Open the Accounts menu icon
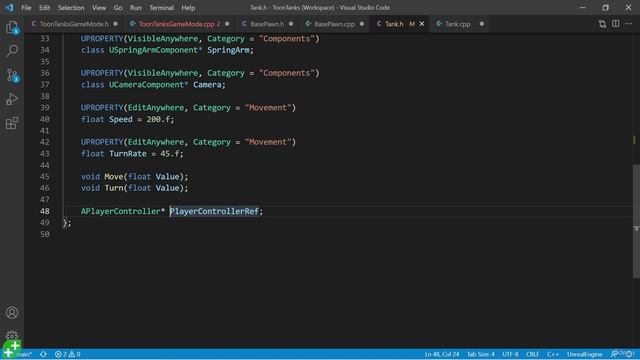The image size is (640, 360). pyautogui.click(x=12, y=313)
